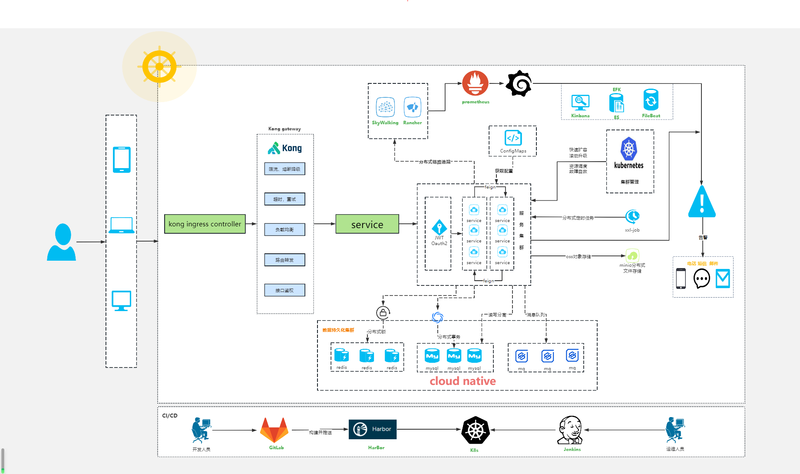Click the laptop device icon
Image resolution: width=800 pixels, height=474 pixels.
click(x=121, y=225)
